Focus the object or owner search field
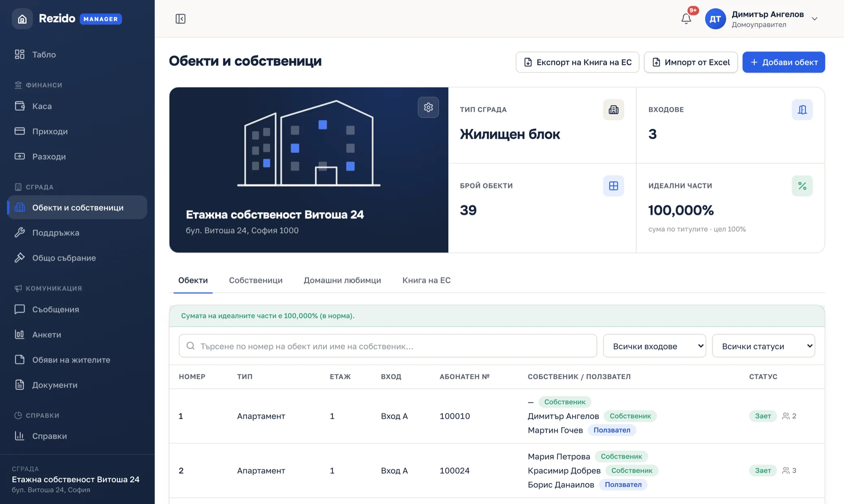This screenshot has height=504, width=844. tap(388, 346)
